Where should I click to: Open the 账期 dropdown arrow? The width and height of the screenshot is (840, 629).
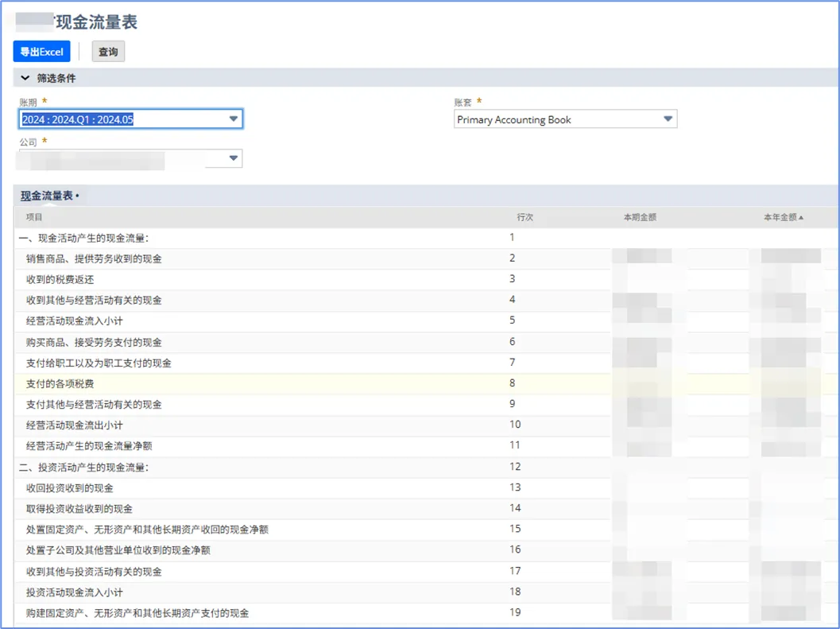pyautogui.click(x=233, y=119)
